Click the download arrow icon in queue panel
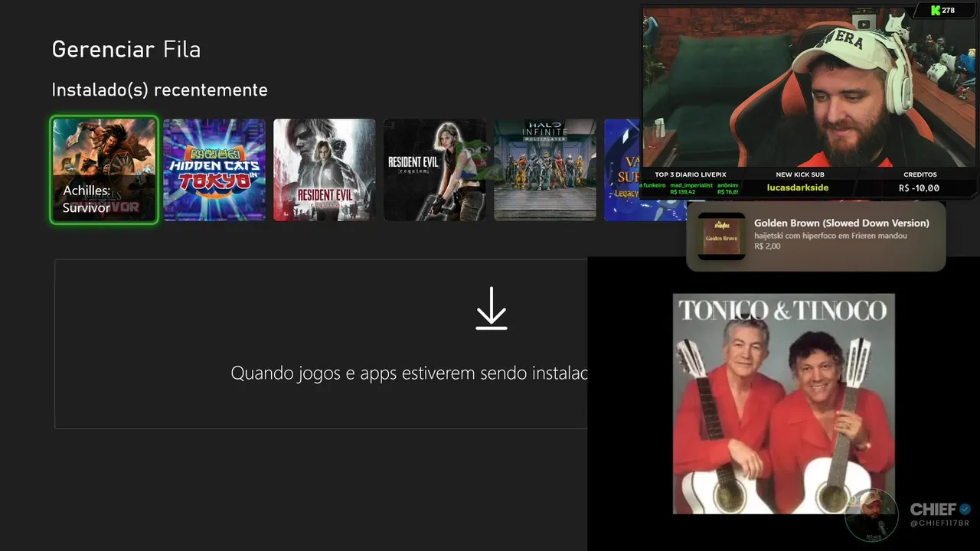 (492, 308)
